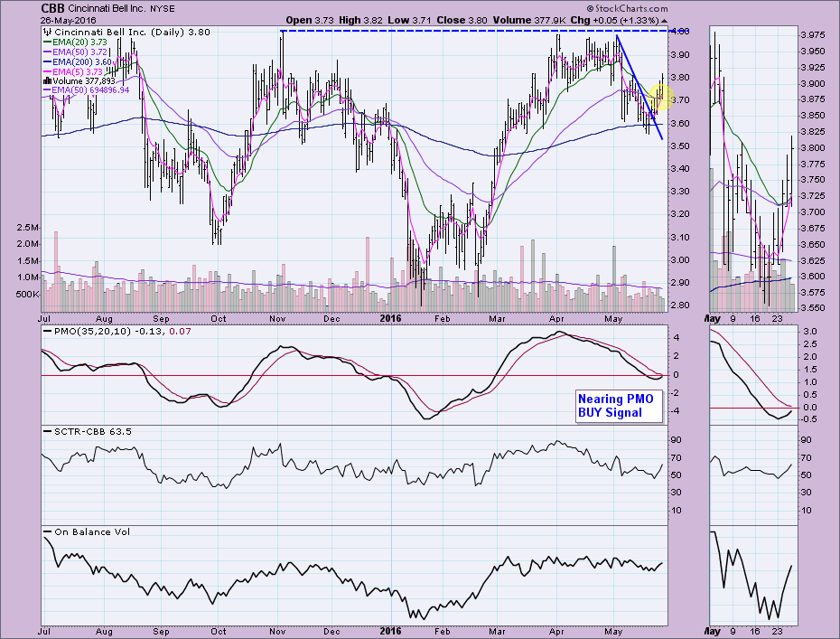Click the 500K volume axis label
The image size is (840, 639).
tap(27, 295)
